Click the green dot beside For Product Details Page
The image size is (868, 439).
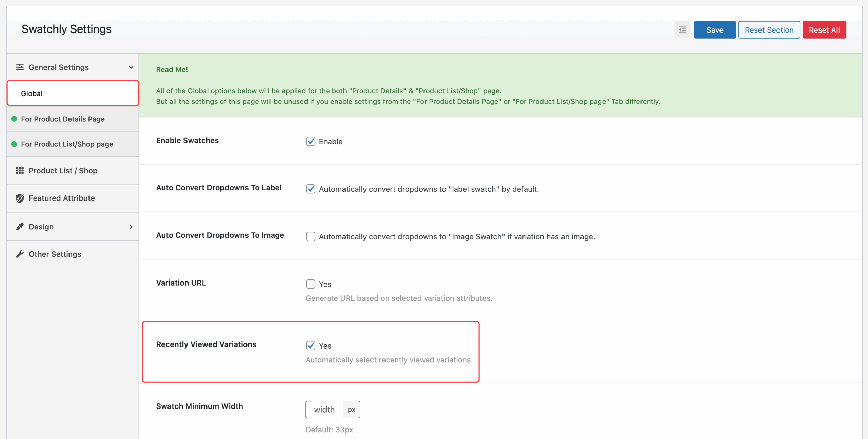coord(14,119)
